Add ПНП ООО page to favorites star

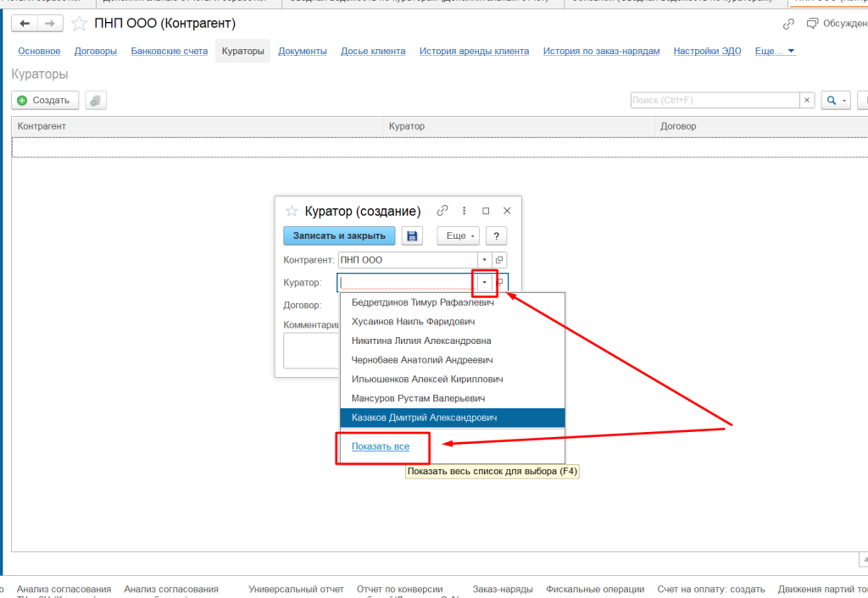point(79,23)
